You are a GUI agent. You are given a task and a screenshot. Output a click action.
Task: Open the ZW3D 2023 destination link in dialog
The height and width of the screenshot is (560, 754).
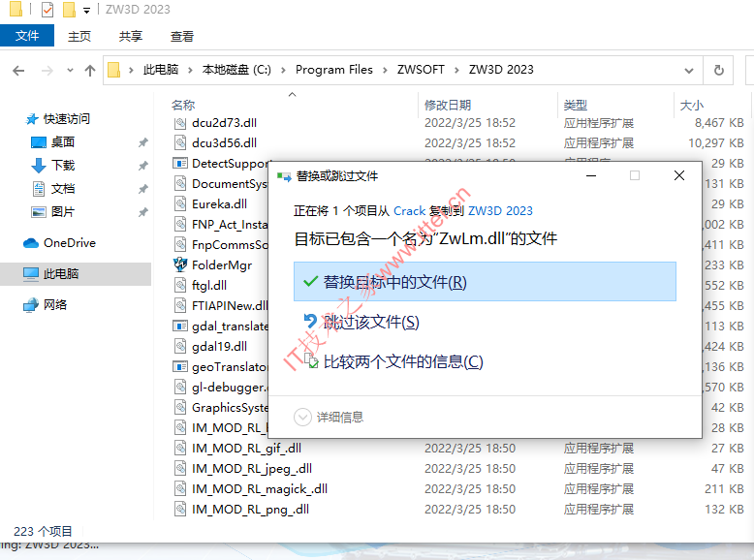tap(500, 211)
